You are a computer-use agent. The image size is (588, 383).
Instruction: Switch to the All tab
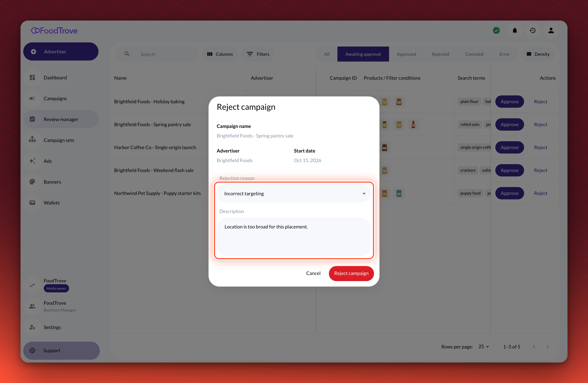pyautogui.click(x=327, y=54)
